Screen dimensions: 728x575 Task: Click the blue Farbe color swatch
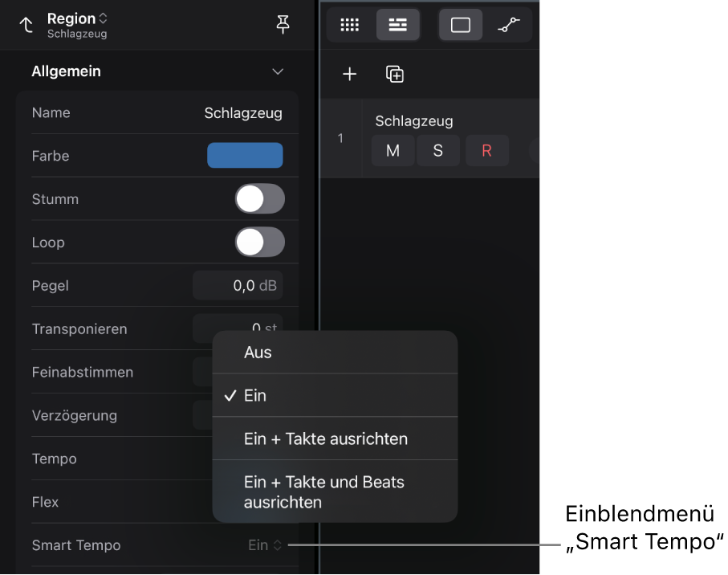(x=245, y=155)
